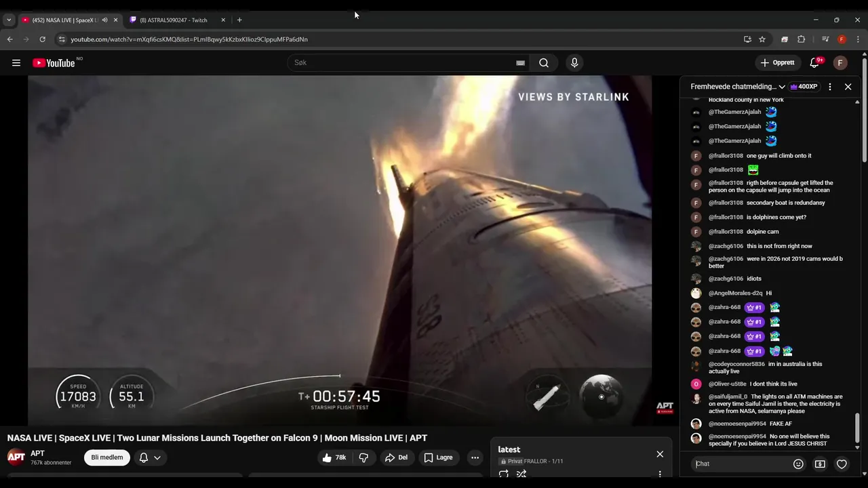
Task: Open the chat emoji picker
Action: (798, 464)
